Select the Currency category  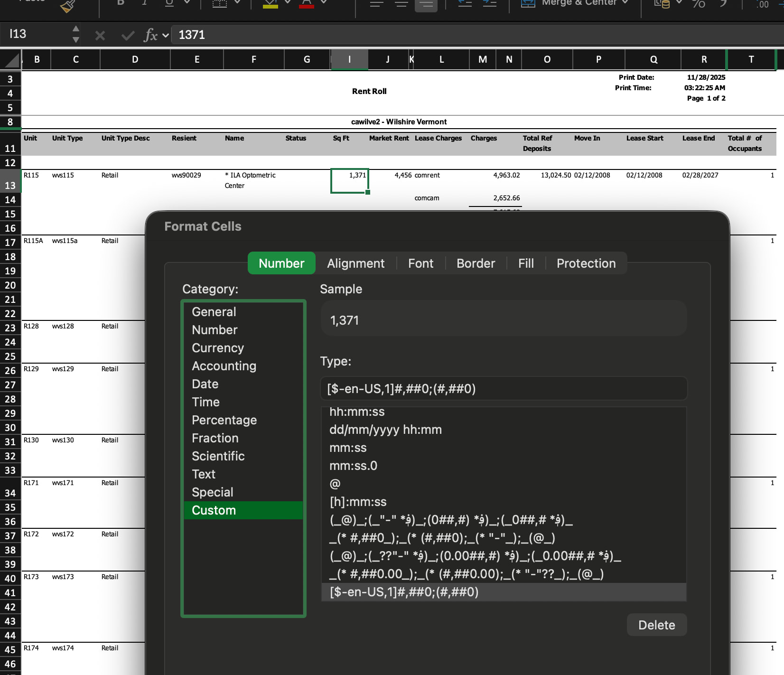217,348
